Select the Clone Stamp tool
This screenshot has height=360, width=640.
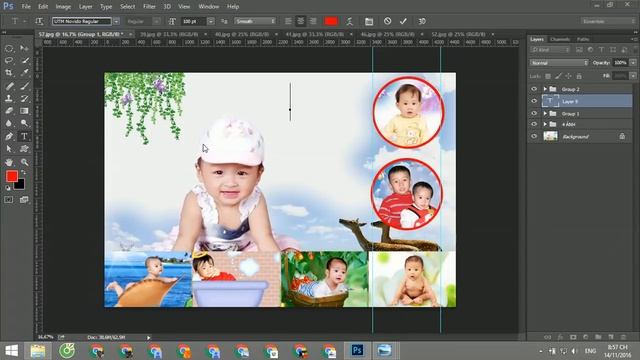click(9, 98)
